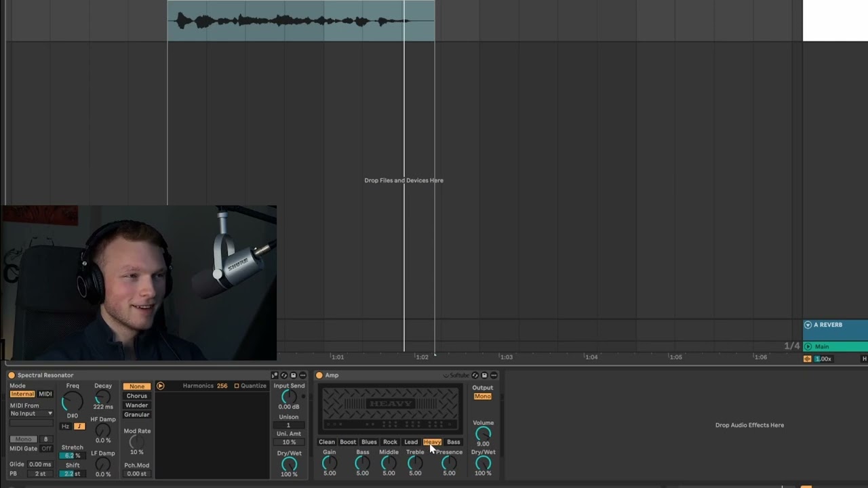Switch frequency unit to Hz

click(x=65, y=426)
